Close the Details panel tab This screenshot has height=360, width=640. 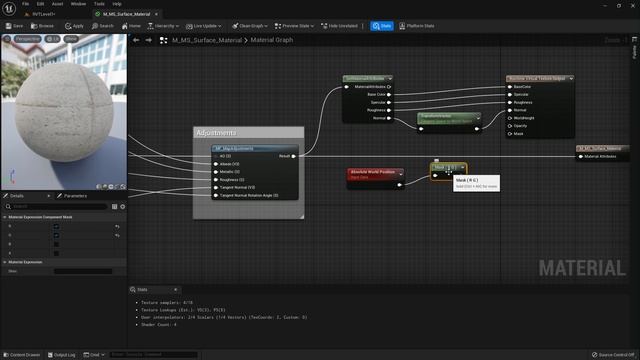click(x=49, y=196)
